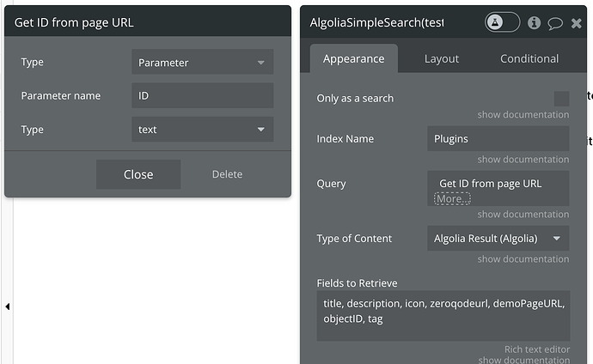Edit the Fields to Retrieve text box
The width and height of the screenshot is (593, 364).
pyautogui.click(x=443, y=316)
